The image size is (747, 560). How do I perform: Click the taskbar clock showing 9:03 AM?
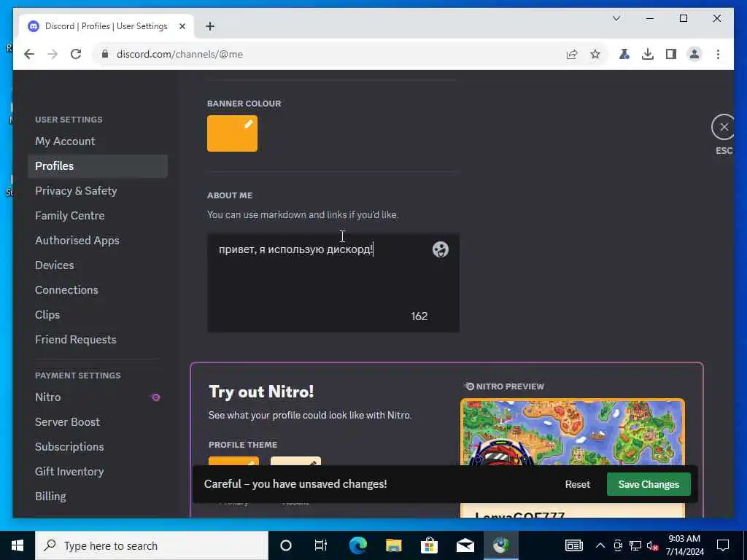coord(684,545)
